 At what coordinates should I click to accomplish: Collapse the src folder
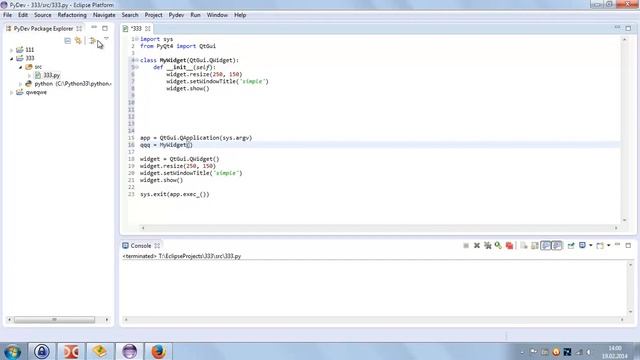pos(20,67)
